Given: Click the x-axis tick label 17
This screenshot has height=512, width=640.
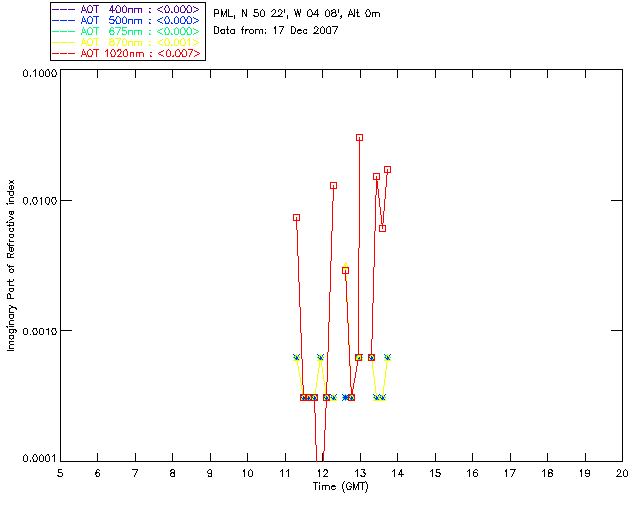Looking at the screenshot, I should point(510,473).
